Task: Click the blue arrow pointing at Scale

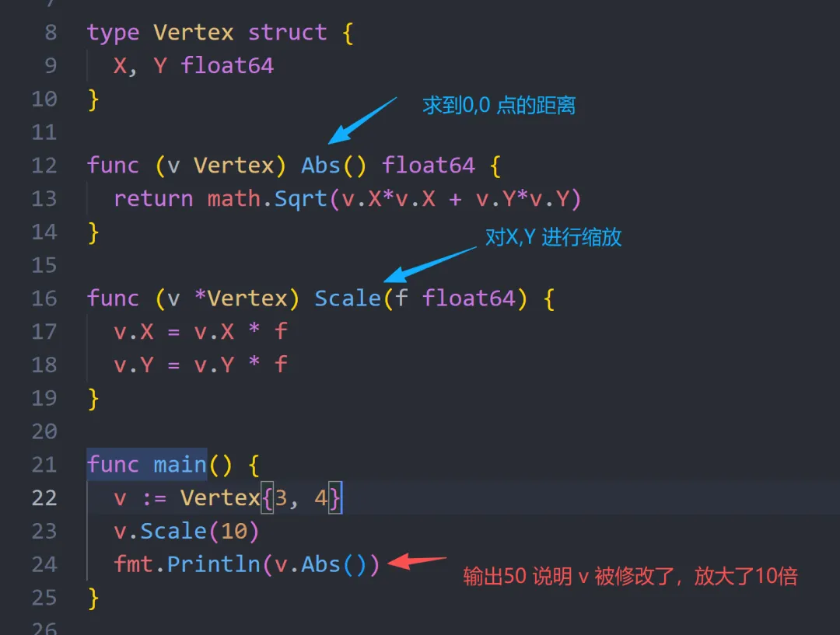Action: pyautogui.click(x=430, y=264)
